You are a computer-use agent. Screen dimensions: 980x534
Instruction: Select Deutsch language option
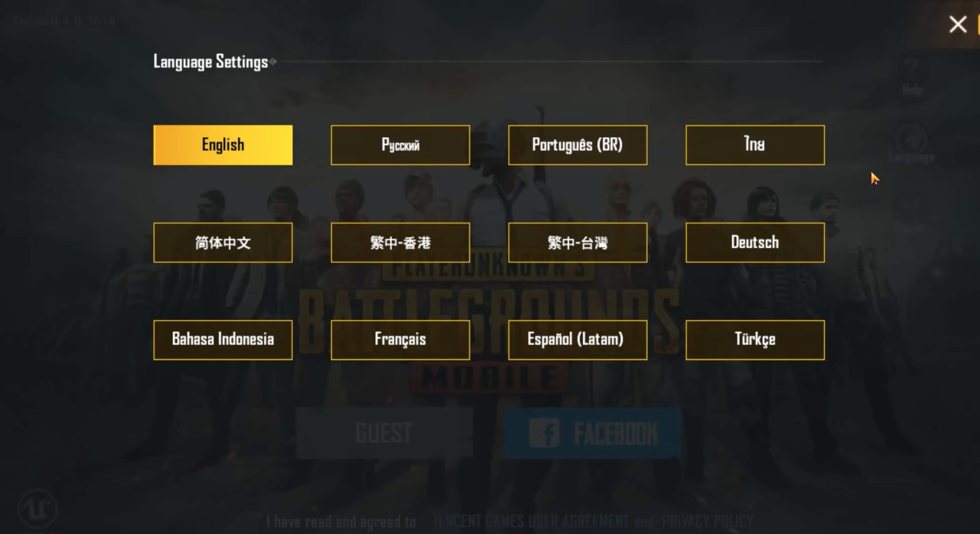[x=755, y=242]
